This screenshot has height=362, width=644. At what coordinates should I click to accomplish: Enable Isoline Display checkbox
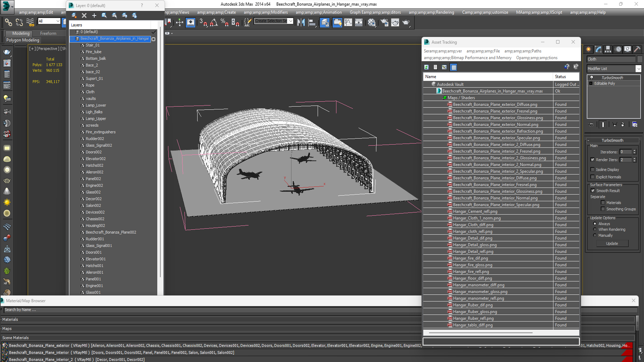(x=592, y=169)
